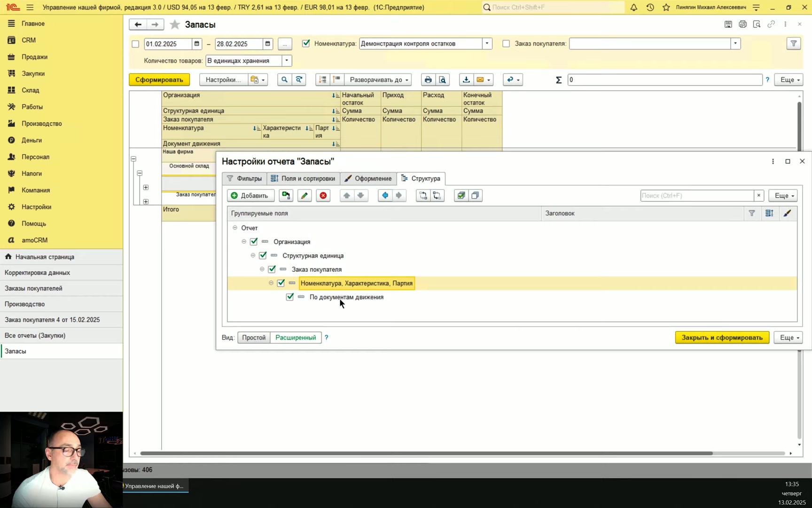This screenshot has width=812, height=508.
Task: Open the Еще dropdown next to search field
Action: [x=784, y=196]
